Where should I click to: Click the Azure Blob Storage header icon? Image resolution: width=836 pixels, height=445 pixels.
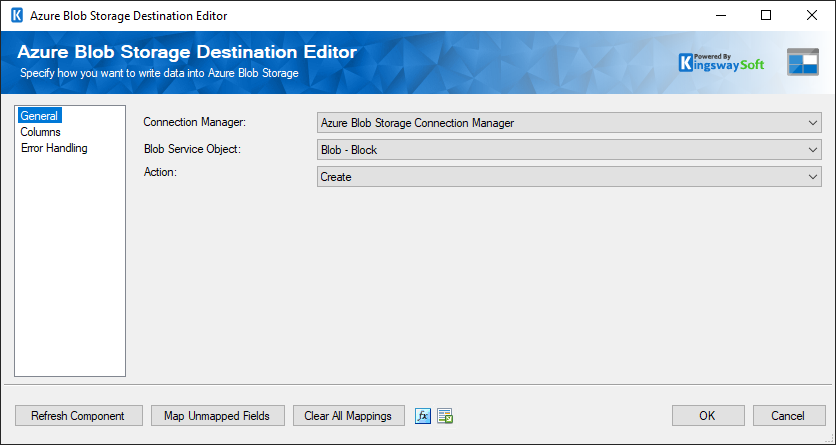(802, 62)
